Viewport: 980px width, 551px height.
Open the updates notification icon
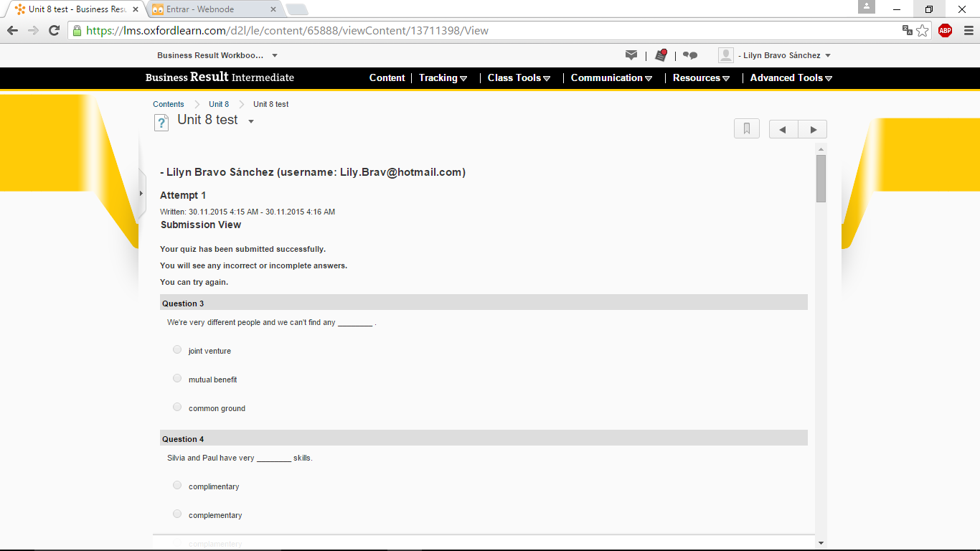tap(661, 55)
